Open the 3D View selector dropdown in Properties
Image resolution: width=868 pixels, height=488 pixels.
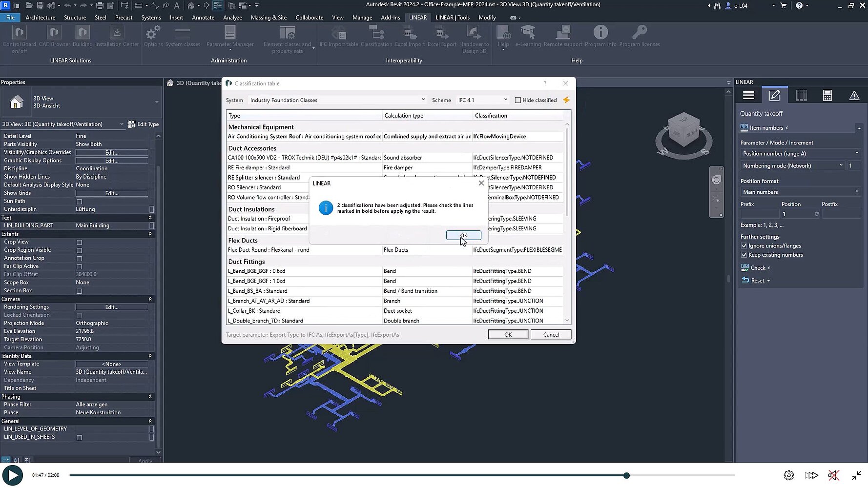point(63,124)
